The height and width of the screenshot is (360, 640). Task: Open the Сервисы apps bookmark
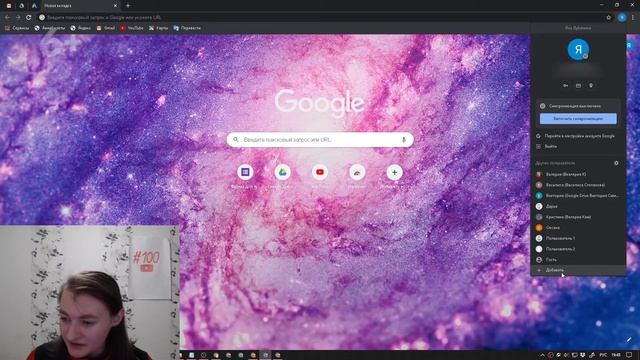coord(17,28)
